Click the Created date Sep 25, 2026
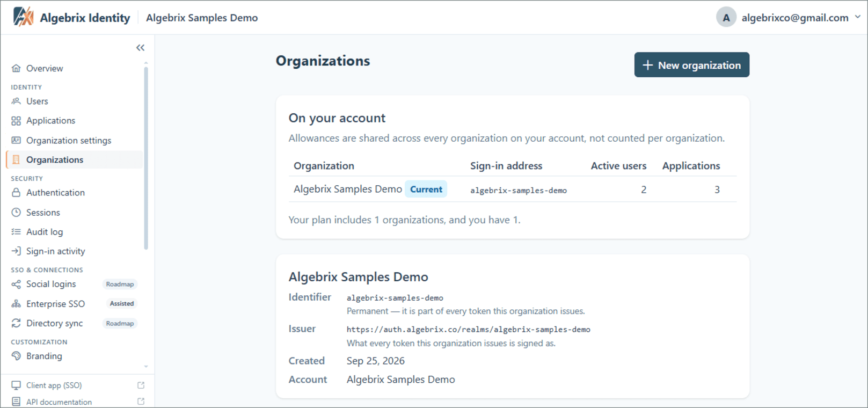The width and height of the screenshot is (868, 408). pos(376,361)
